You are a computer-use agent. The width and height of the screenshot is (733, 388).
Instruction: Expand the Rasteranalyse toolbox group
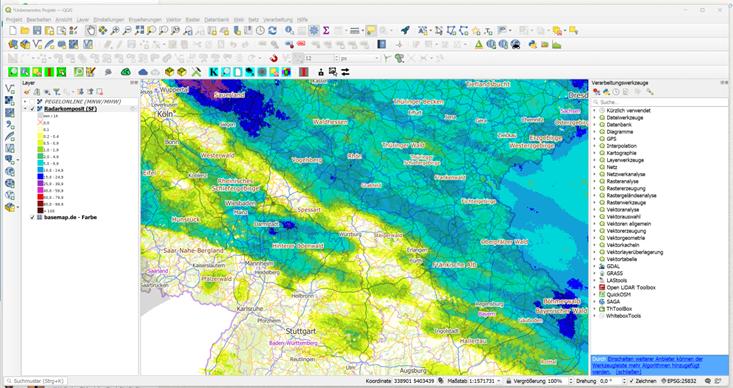[595, 181]
